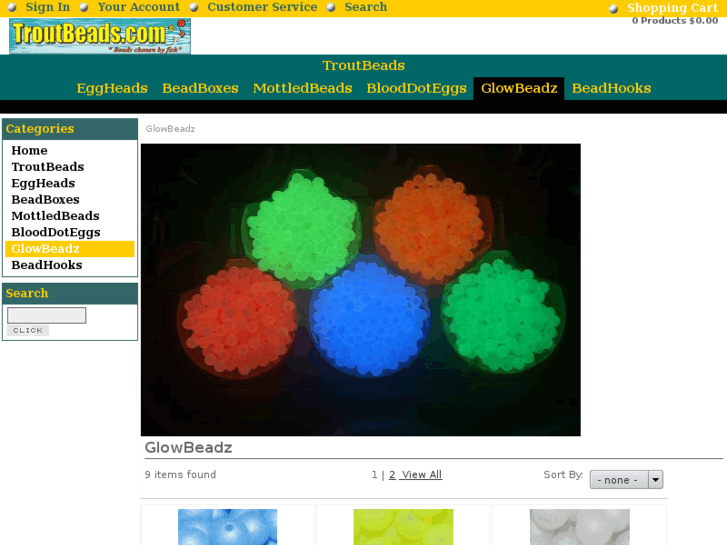
Task: Click Search in the top yellow bar
Action: click(365, 7)
